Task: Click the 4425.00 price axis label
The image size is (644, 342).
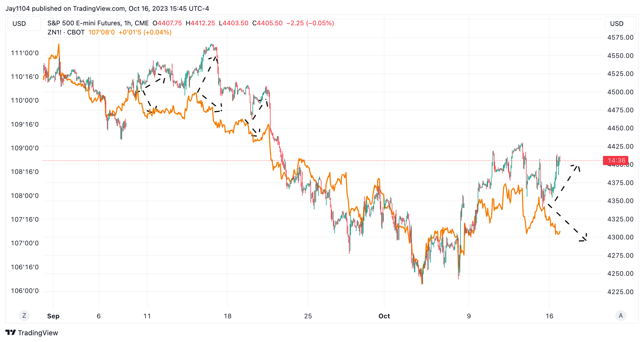Action: click(620, 146)
